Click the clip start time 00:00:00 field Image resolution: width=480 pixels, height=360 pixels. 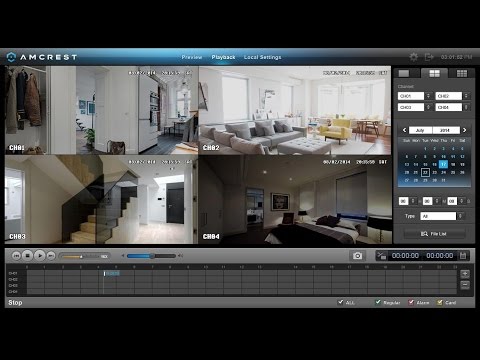pos(405,256)
